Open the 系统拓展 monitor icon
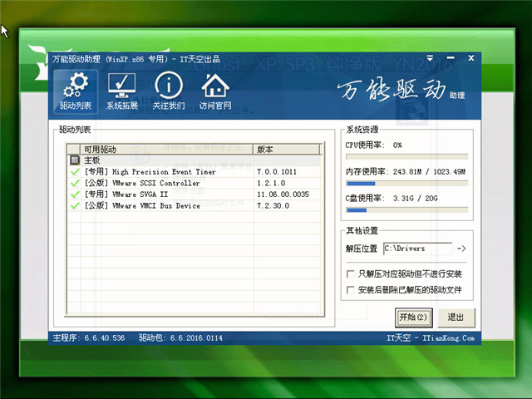The image size is (532, 399). (x=122, y=91)
